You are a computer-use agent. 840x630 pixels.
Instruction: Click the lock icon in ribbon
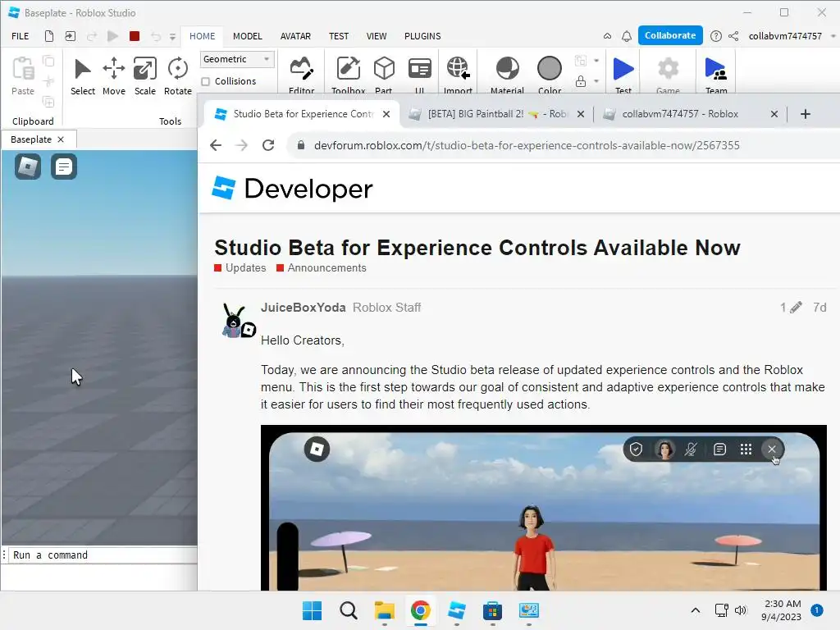[580, 81]
